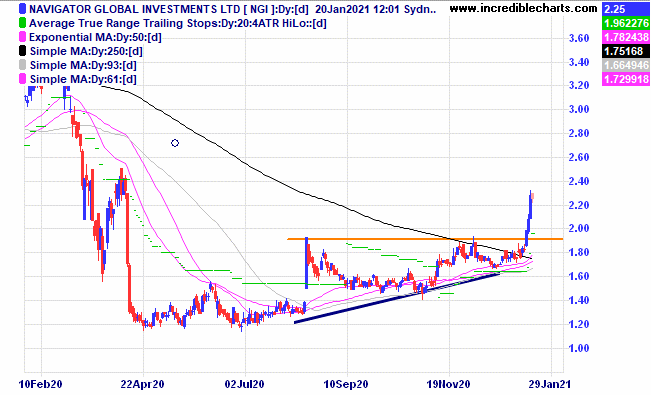Viewport: 651px width, 395px height.
Task: Select the Simple MA:Dy:250 legend label
Action: click(86, 52)
